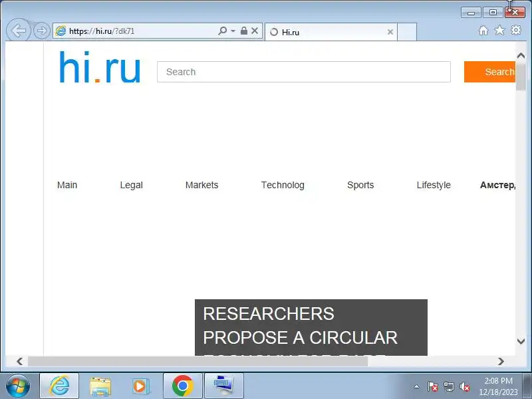Click the orange Search button
The width and height of the screenshot is (532, 399).
(489, 72)
